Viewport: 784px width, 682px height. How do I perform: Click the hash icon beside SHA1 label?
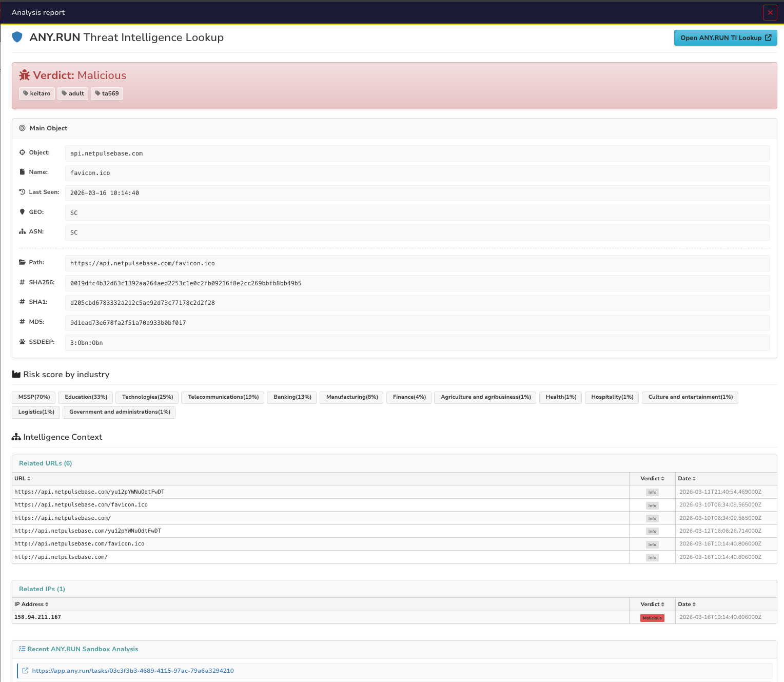pos(22,302)
